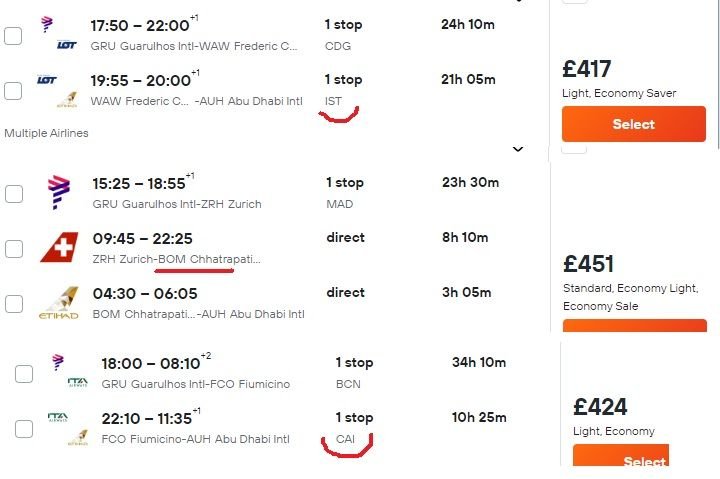Check the box for 15:25 GRU-Zurich flight
This screenshot has width=720, height=479.
[x=14, y=194]
